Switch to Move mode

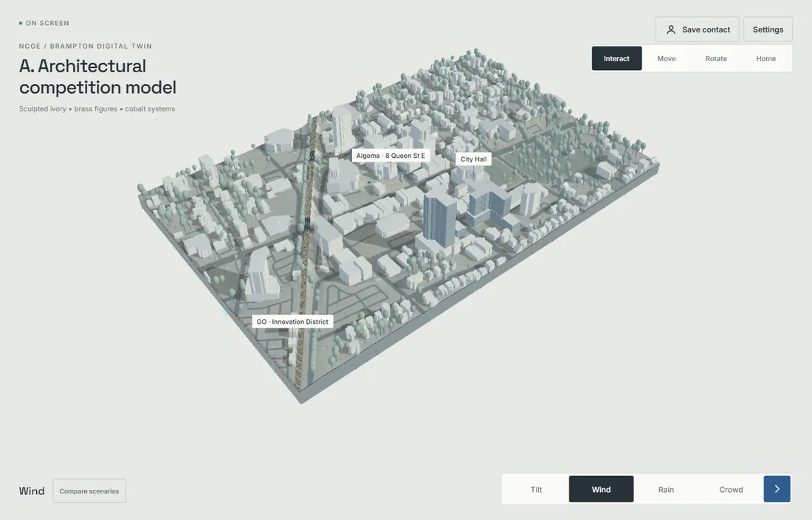pos(666,58)
